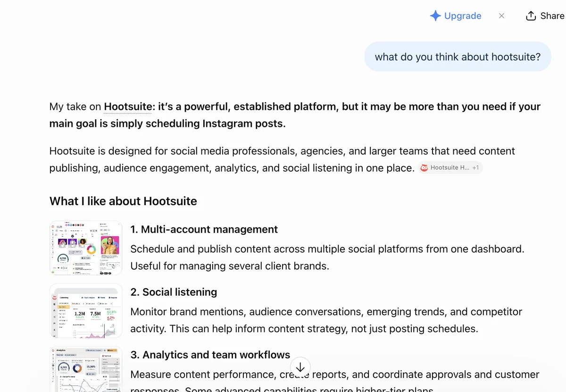Jump to bottom with the down arrow button
566x392 pixels.
click(x=300, y=367)
